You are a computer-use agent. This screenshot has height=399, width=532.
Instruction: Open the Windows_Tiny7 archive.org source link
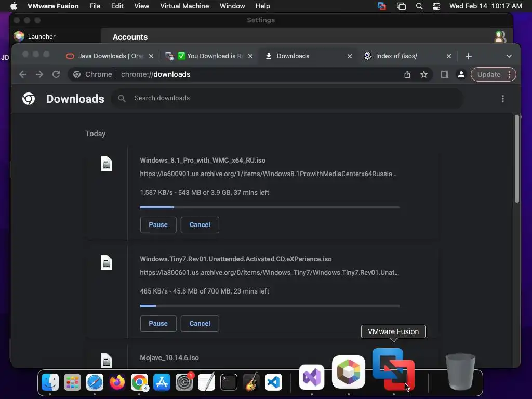pos(270,272)
